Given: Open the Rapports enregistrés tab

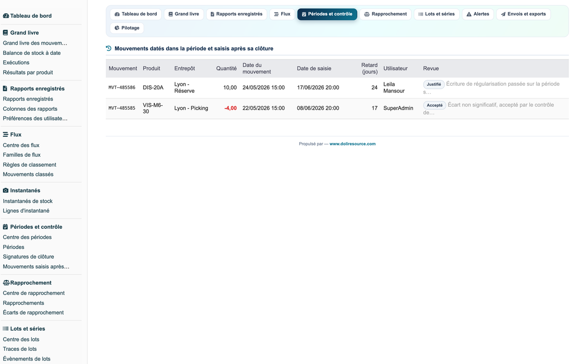Looking at the screenshot, I should pos(236,14).
